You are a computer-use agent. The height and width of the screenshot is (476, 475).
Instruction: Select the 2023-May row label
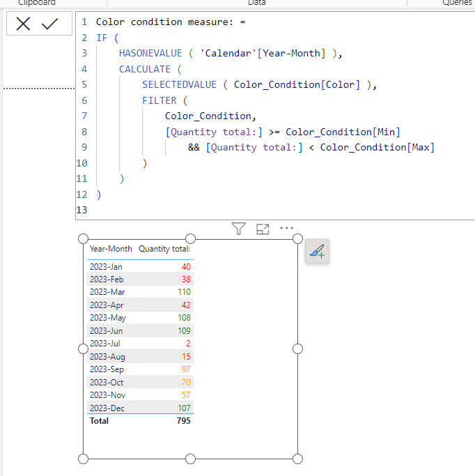108,318
